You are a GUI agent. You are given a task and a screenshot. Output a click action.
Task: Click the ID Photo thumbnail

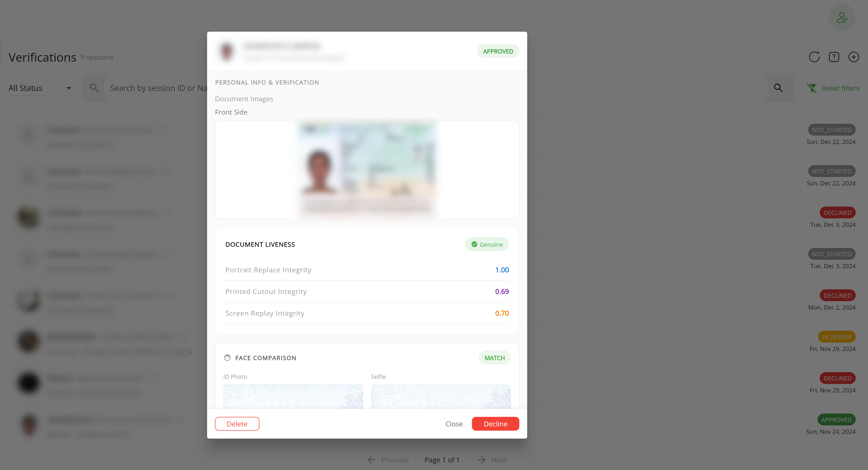tap(293, 397)
